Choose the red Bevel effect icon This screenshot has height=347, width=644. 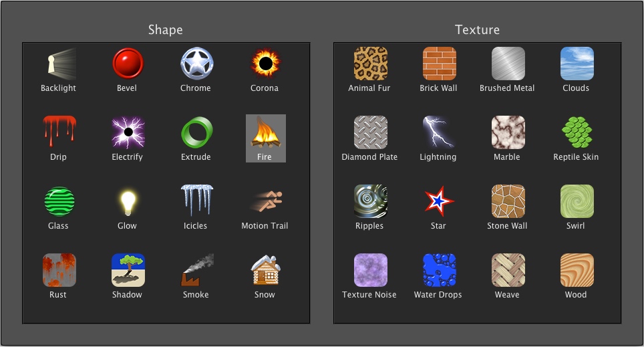click(x=128, y=64)
